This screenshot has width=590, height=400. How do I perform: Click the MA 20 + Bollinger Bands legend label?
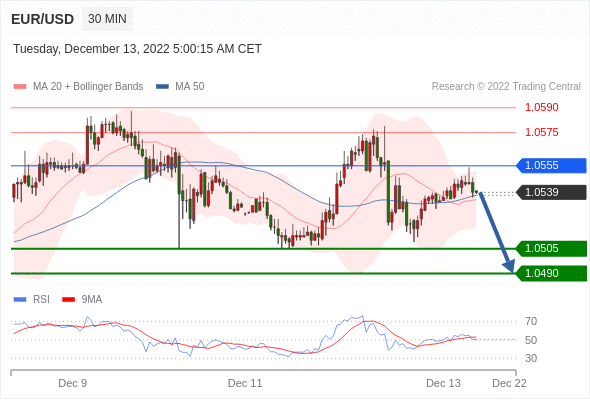coord(88,87)
